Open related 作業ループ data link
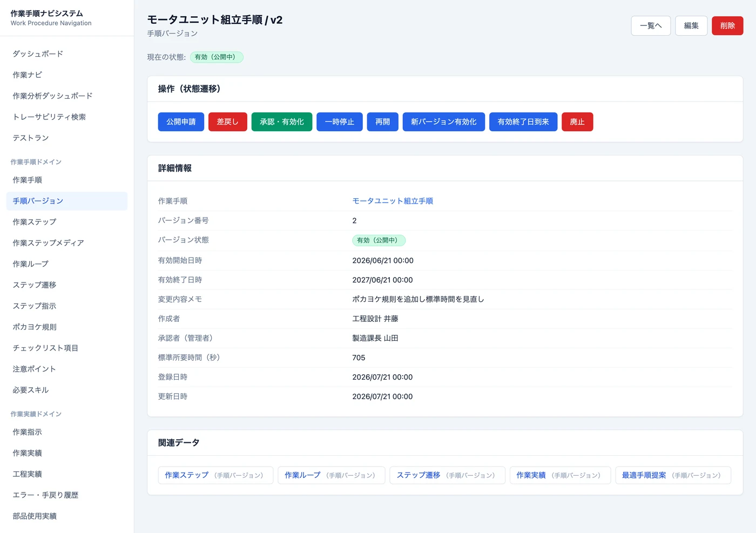This screenshot has height=533, width=756. click(332, 475)
